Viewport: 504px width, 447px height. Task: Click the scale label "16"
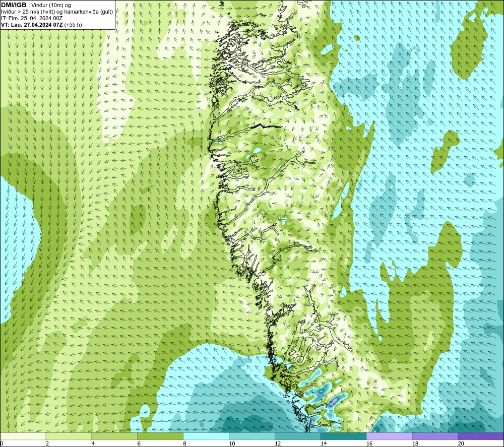coord(369,443)
